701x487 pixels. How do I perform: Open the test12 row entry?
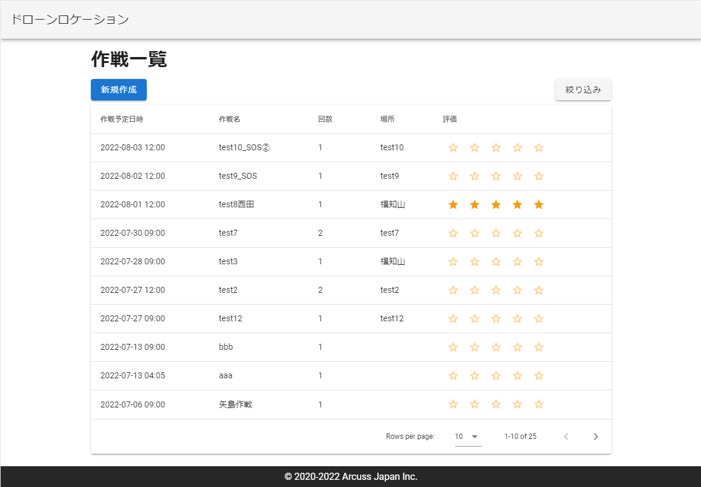point(231,319)
